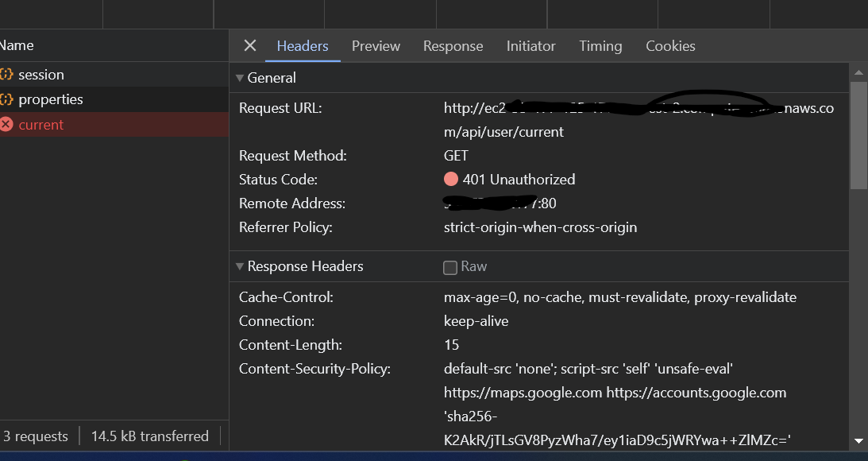Open the Response tab
Image resolution: width=868 pixels, height=461 pixels.
click(x=453, y=46)
